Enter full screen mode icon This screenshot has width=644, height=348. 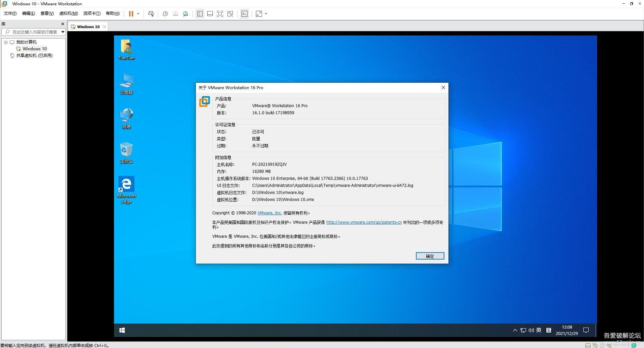220,14
